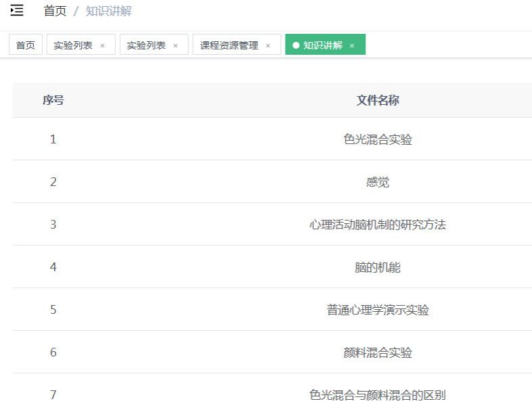
Task: Close the 课程资源管理 tab
Action: (x=268, y=46)
